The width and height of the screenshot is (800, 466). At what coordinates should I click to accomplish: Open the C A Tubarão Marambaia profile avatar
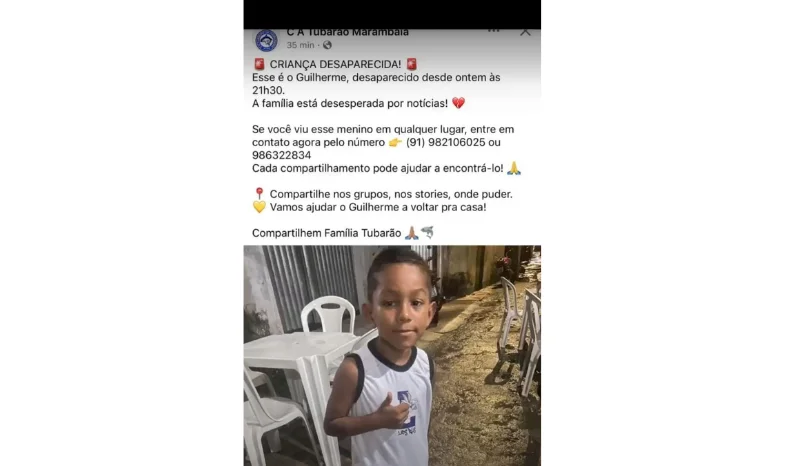pyautogui.click(x=266, y=40)
